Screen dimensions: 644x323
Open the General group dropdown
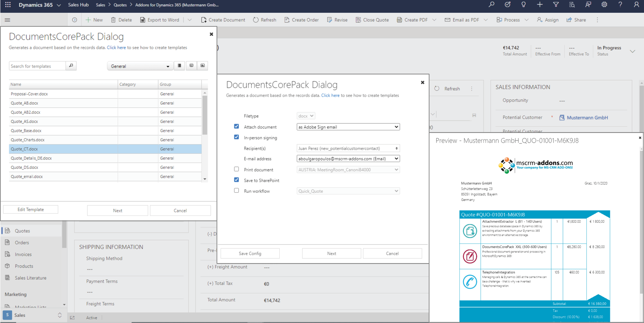pyautogui.click(x=140, y=66)
